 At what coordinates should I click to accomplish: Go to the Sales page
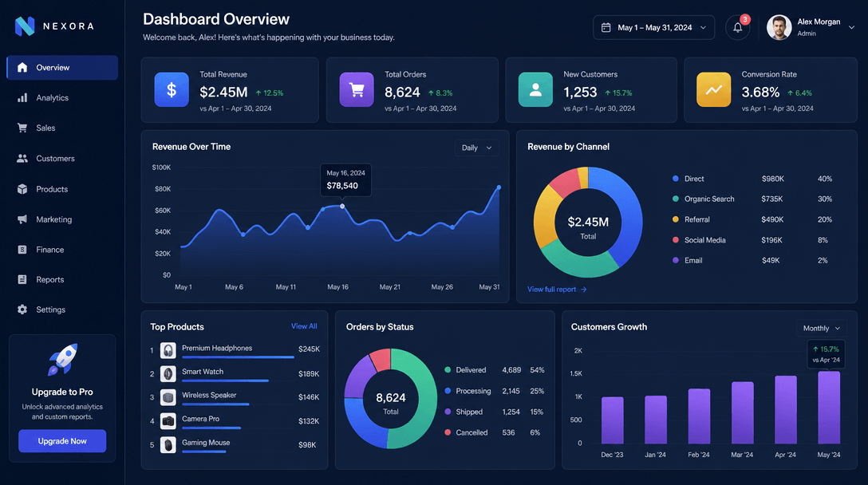coord(62,128)
